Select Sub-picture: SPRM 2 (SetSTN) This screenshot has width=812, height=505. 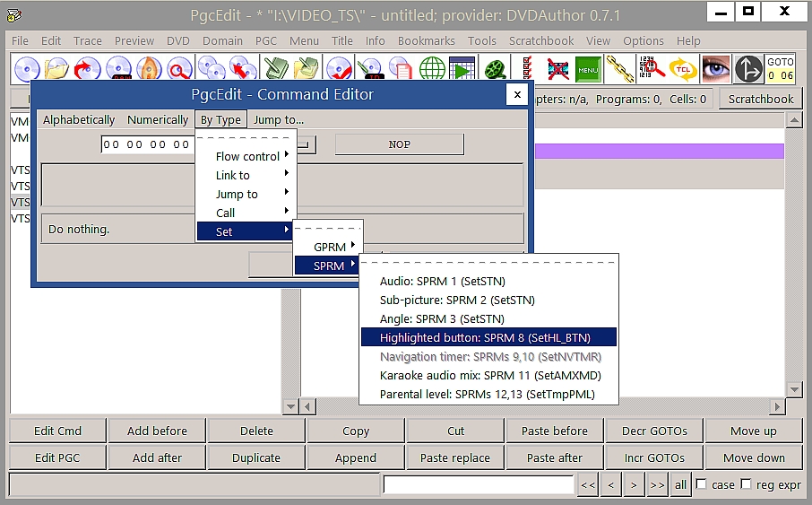point(488,300)
